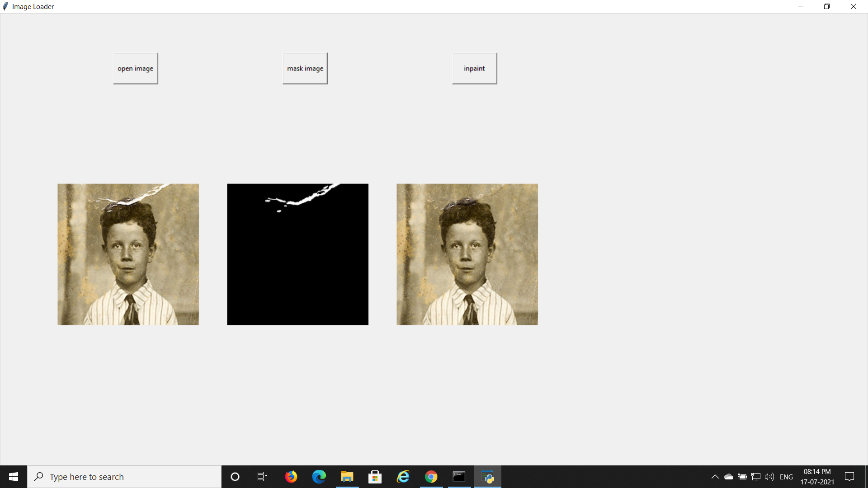Select the original damaged boy photo
This screenshot has width=868, height=488.
click(x=128, y=254)
